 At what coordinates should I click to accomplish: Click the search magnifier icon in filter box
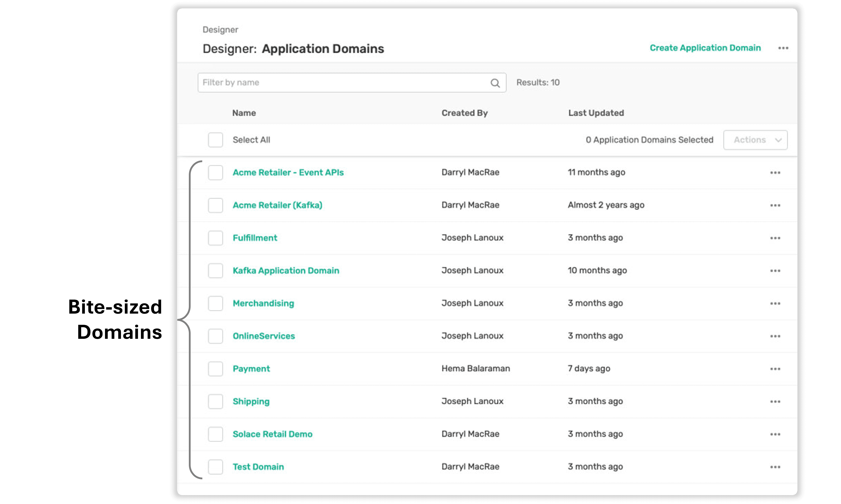tap(495, 83)
